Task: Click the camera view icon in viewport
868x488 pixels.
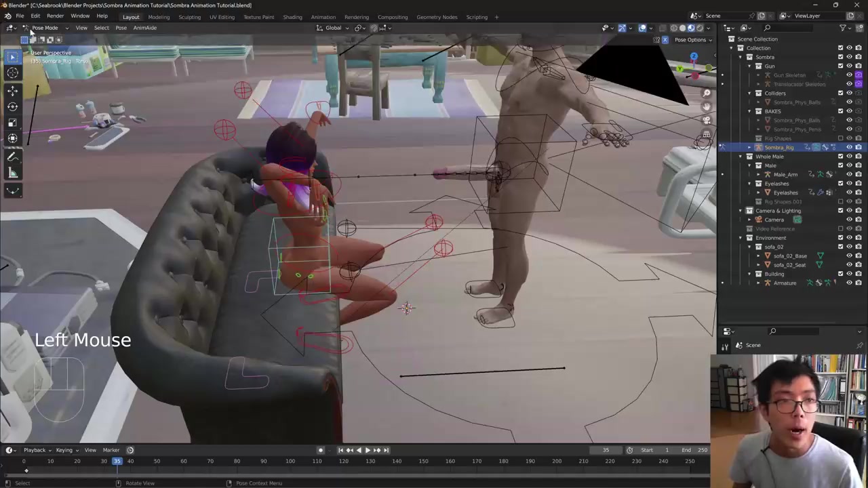Action: coord(707,120)
